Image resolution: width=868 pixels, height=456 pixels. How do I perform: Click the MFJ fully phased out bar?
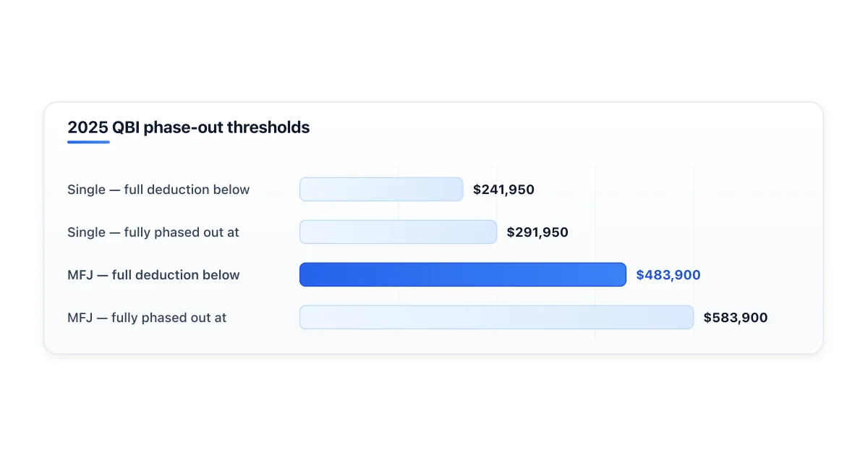[x=496, y=317]
